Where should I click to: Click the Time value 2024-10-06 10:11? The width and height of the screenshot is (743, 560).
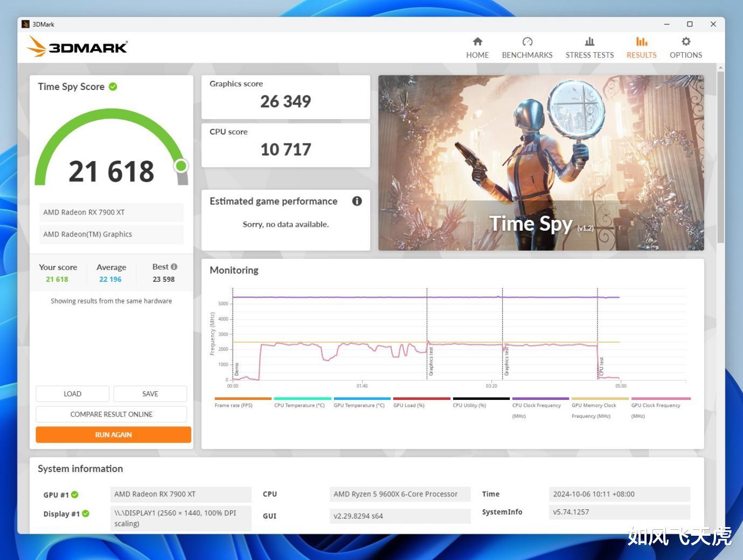tap(620, 494)
